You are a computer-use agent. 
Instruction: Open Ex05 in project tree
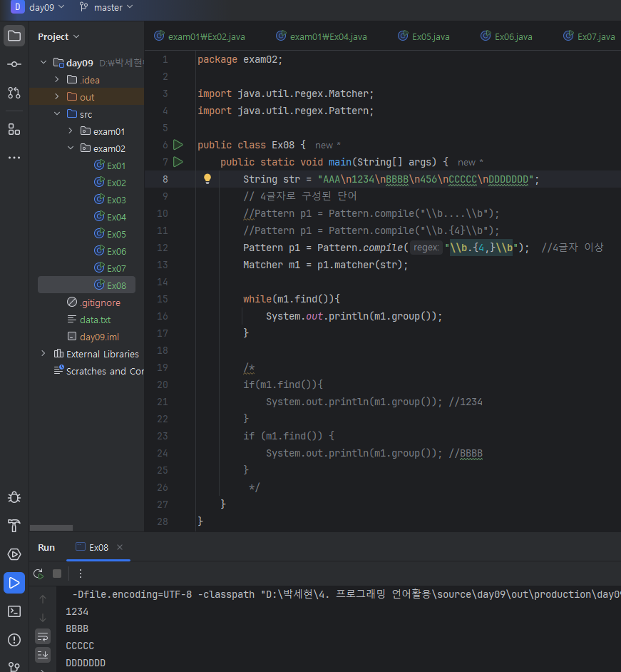pos(110,234)
